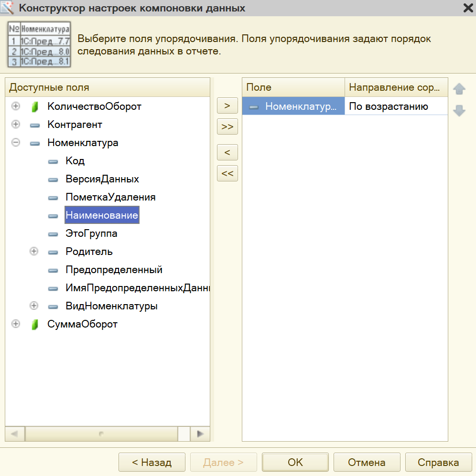Select the Номенклатура field
Image resolution: width=476 pixels, height=476 pixels.
tap(83, 143)
